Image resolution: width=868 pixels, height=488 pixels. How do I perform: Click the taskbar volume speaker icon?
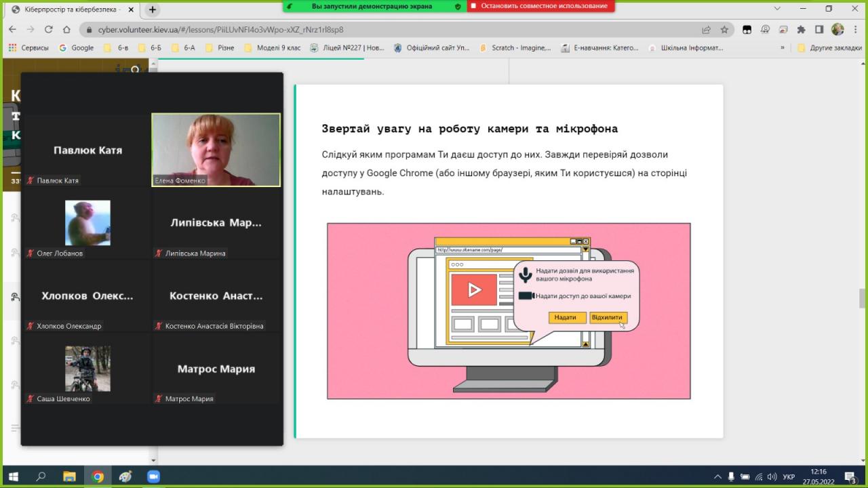772,476
